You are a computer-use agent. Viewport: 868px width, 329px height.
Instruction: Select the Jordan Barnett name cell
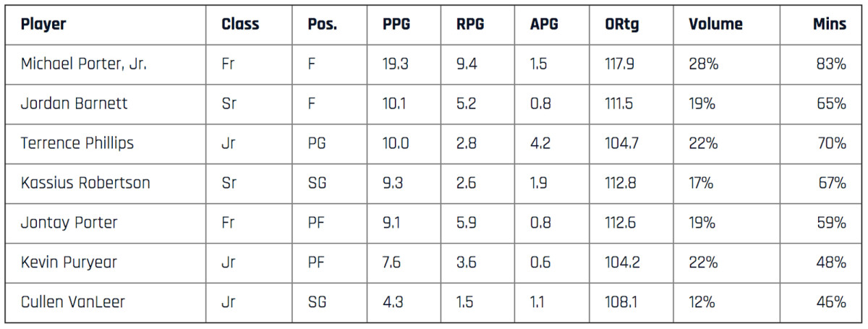click(74, 103)
